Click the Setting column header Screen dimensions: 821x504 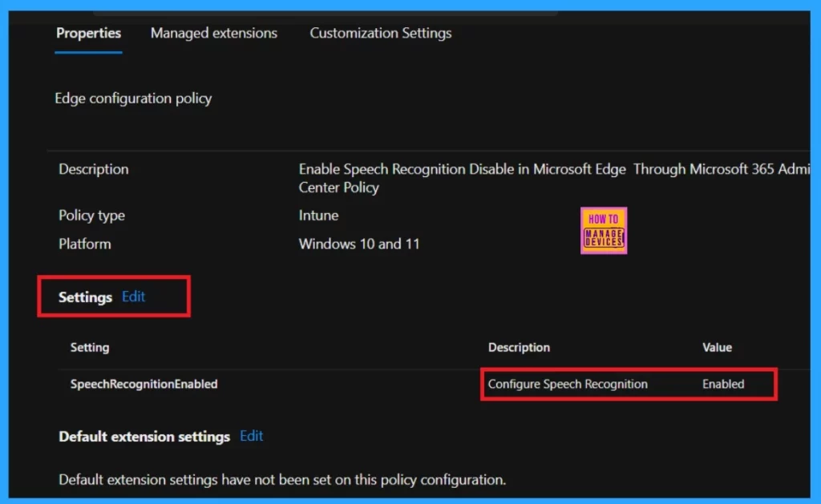tap(90, 348)
